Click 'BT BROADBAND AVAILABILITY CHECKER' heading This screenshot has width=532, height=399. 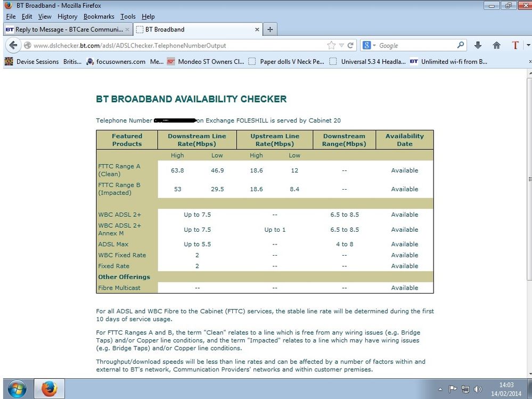click(x=191, y=99)
